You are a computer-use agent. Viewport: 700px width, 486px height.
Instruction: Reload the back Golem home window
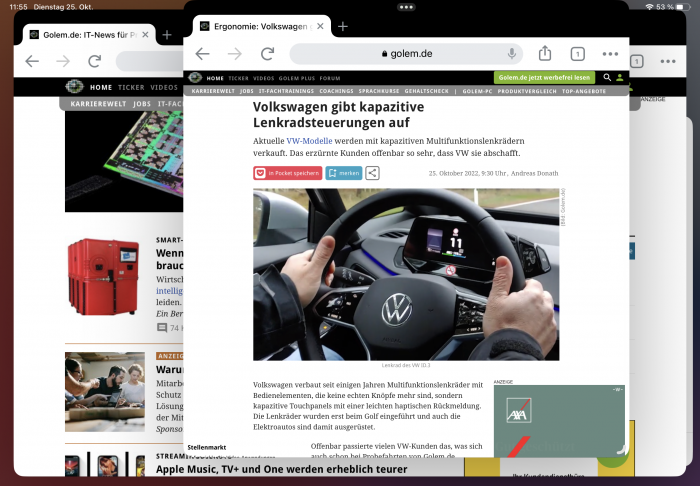point(95,61)
